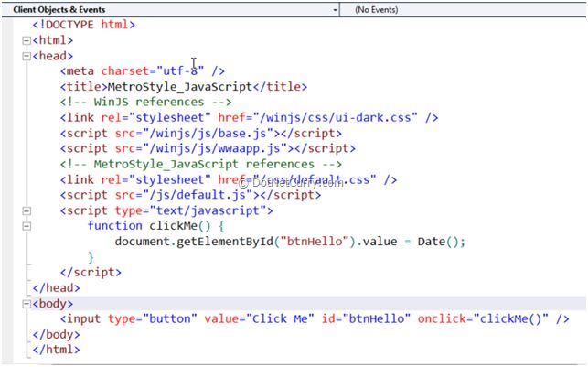Click the "btnHello" string in getElementById
This screenshot has width=588, height=367.
[315, 242]
